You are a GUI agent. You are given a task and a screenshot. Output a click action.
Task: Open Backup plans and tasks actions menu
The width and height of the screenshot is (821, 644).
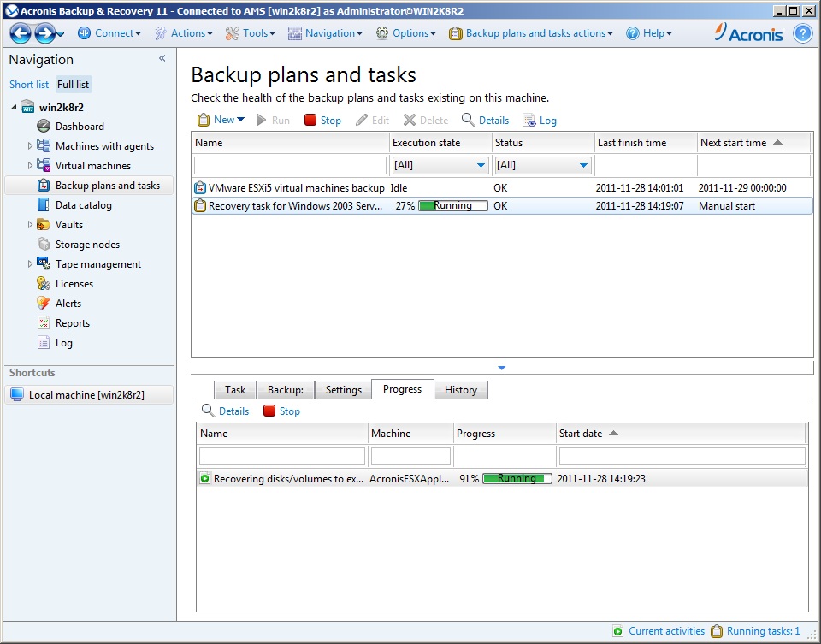pyautogui.click(x=531, y=33)
